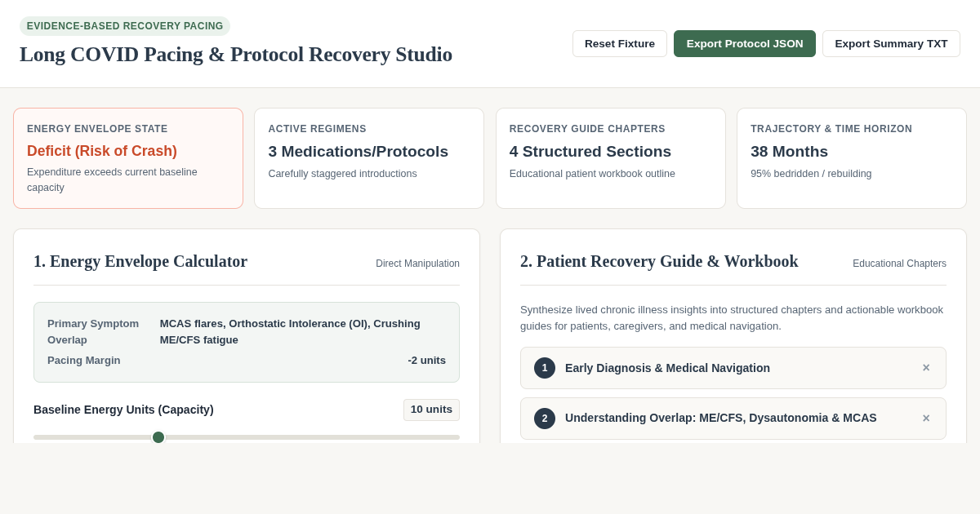This screenshot has height=514, width=980.
Task: Click the 38 Months value
Action: 790,152
